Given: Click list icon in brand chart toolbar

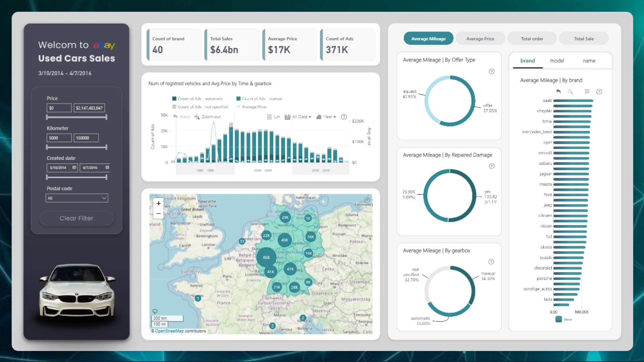Looking at the screenshot, I should (587, 92).
